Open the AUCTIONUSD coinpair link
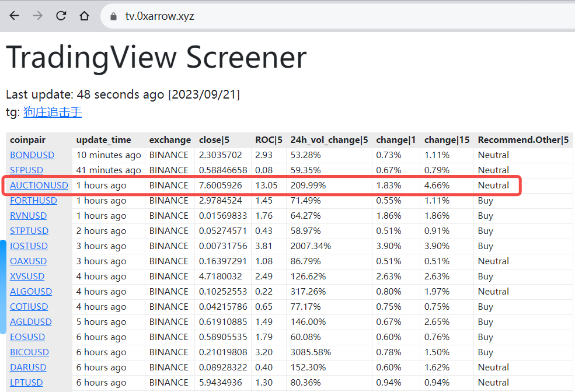This screenshot has height=392, width=575. pyautogui.click(x=39, y=185)
